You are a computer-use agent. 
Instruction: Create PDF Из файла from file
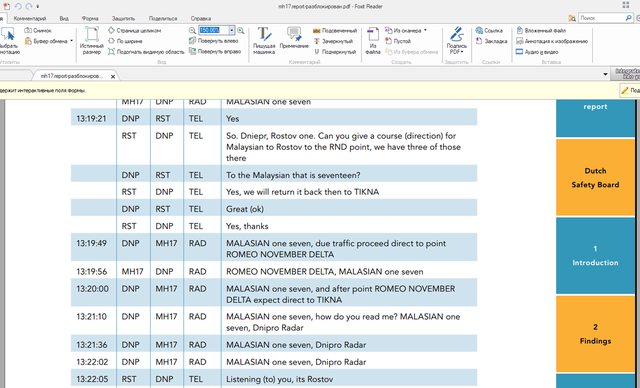(x=373, y=41)
